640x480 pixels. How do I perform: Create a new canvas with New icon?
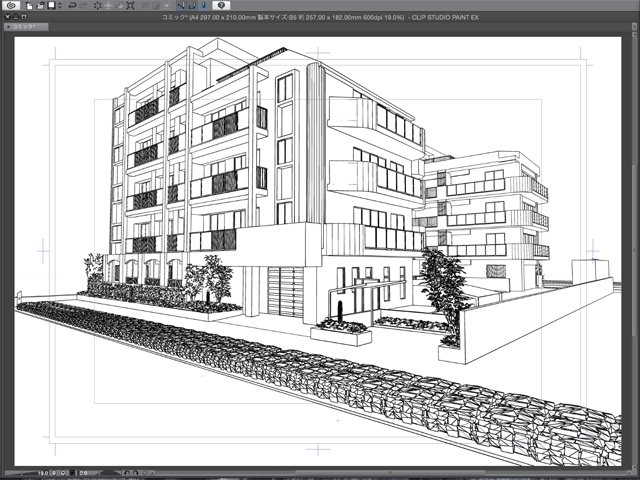coord(29,5)
